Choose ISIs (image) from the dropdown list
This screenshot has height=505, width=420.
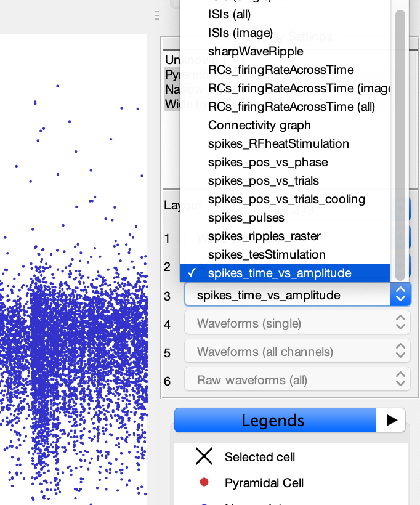[285, 33]
